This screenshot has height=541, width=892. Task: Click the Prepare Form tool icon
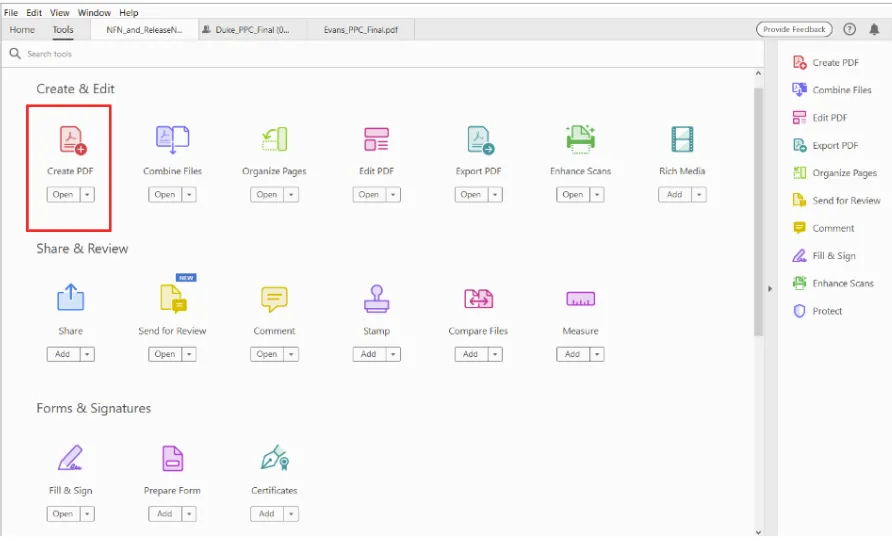click(172, 459)
